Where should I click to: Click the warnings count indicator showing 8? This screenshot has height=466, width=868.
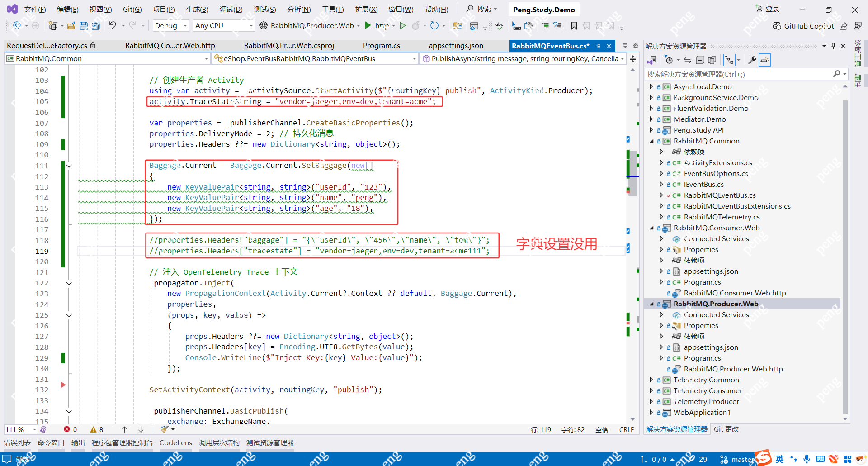(x=97, y=429)
